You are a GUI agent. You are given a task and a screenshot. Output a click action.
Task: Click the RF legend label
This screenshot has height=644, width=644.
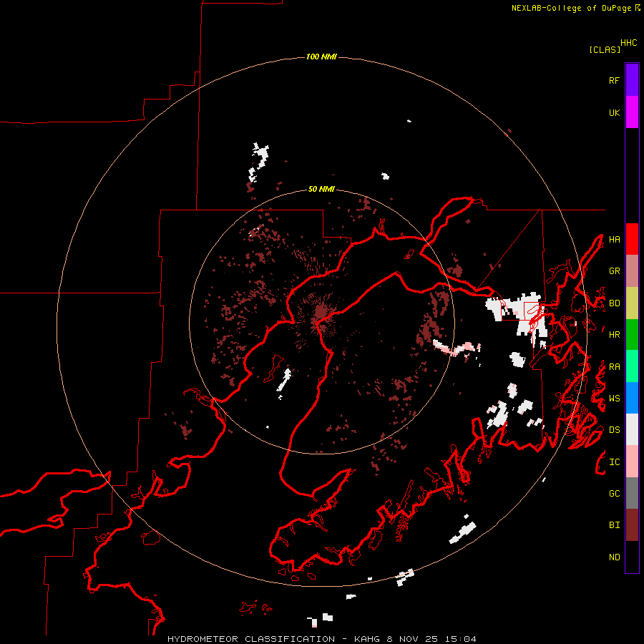coord(614,80)
